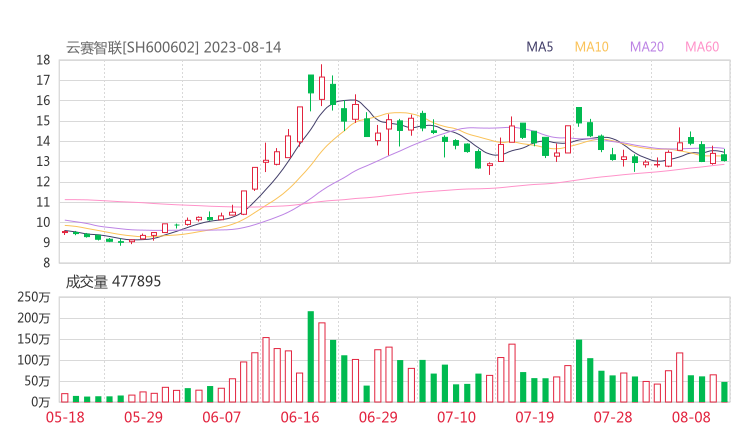Click the 50万 volume axis label
Screen dimensions: 740x440
37,381
